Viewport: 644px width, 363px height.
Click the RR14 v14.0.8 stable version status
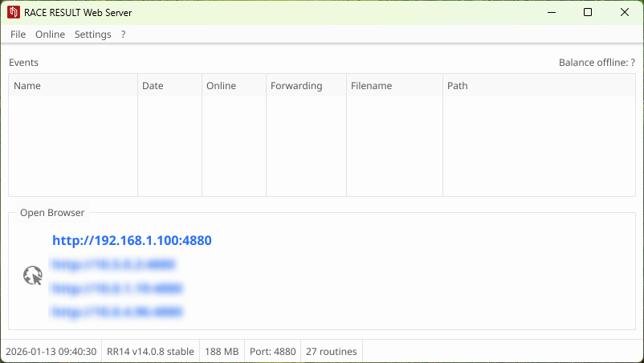click(x=150, y=352)
